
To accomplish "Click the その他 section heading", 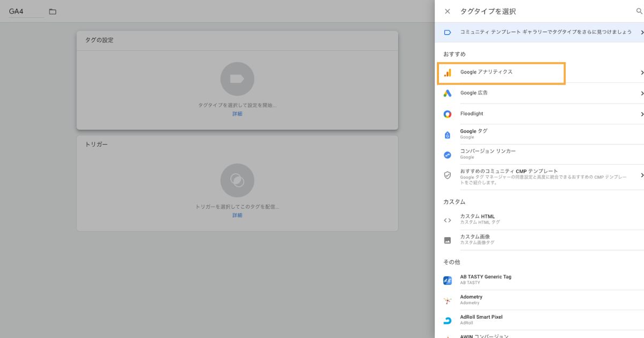I will tap(452, 262).
